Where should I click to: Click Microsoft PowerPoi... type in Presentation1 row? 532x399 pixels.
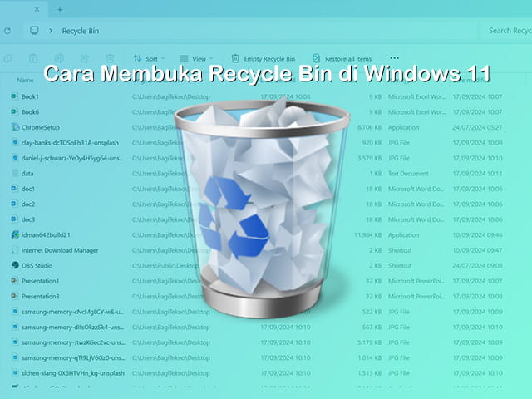click(x=416, y=281)
